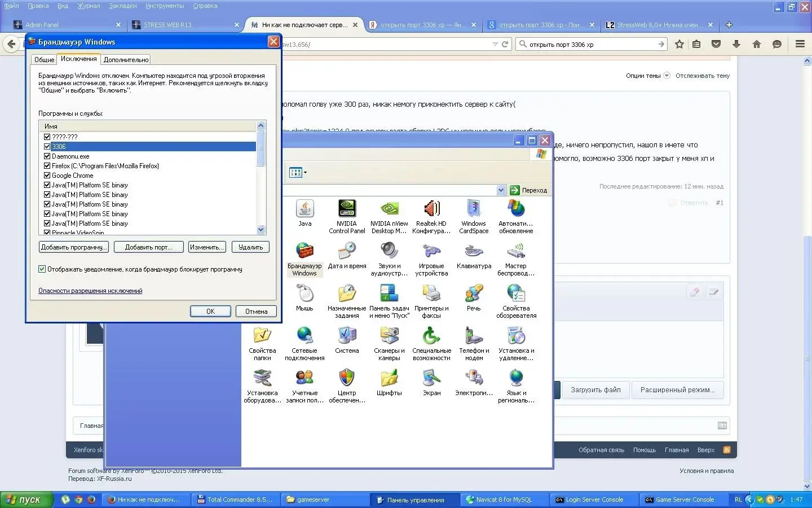Open Firefox Инструменты menu
Viewport: 812px width, 508px height.
tap(165, 6)
